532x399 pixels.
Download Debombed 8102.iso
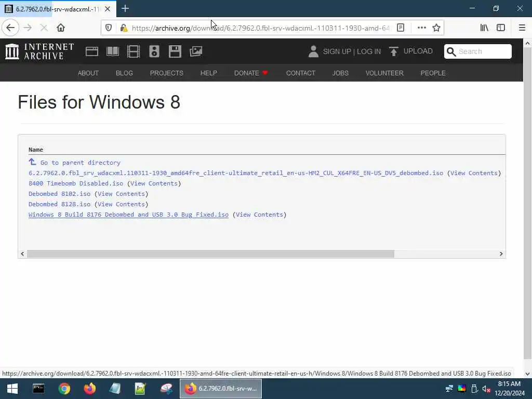pyautogui.click(x=59, y=194)
